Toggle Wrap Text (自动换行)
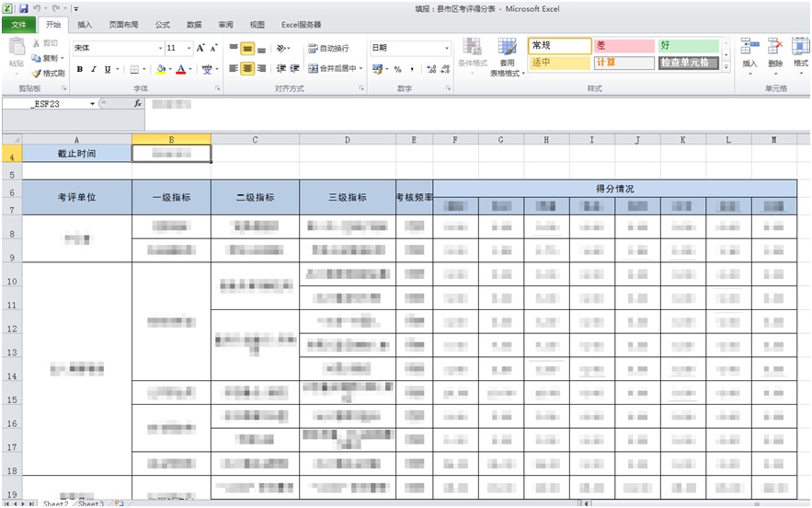 click(x=328, y=48)
